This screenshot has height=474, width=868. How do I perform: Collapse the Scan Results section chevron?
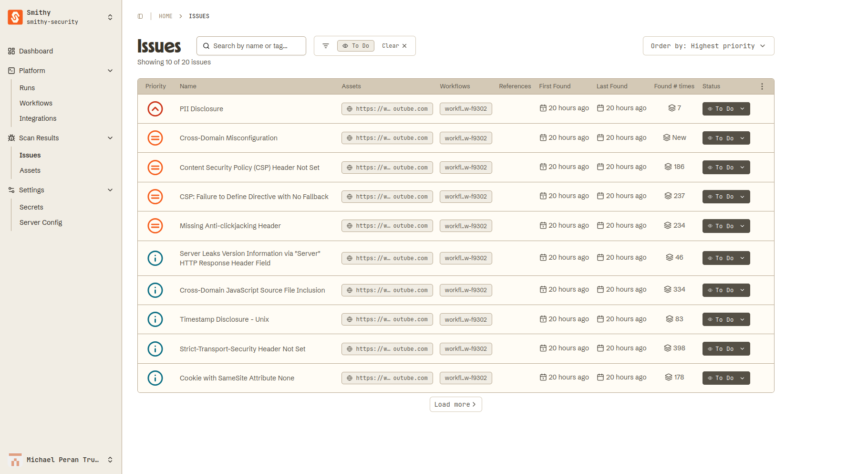[110, 138]
